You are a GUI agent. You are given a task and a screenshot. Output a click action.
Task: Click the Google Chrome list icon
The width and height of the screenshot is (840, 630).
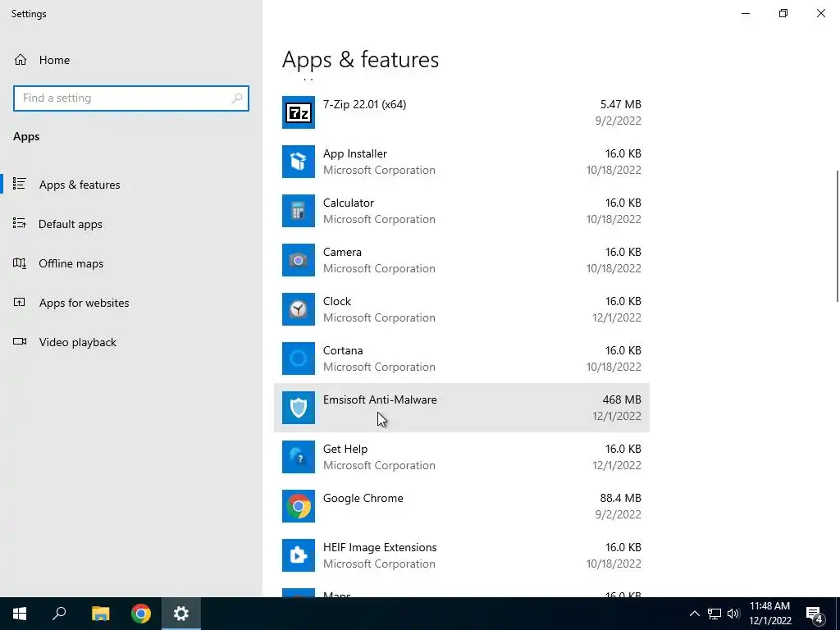[x=299, y=507]
